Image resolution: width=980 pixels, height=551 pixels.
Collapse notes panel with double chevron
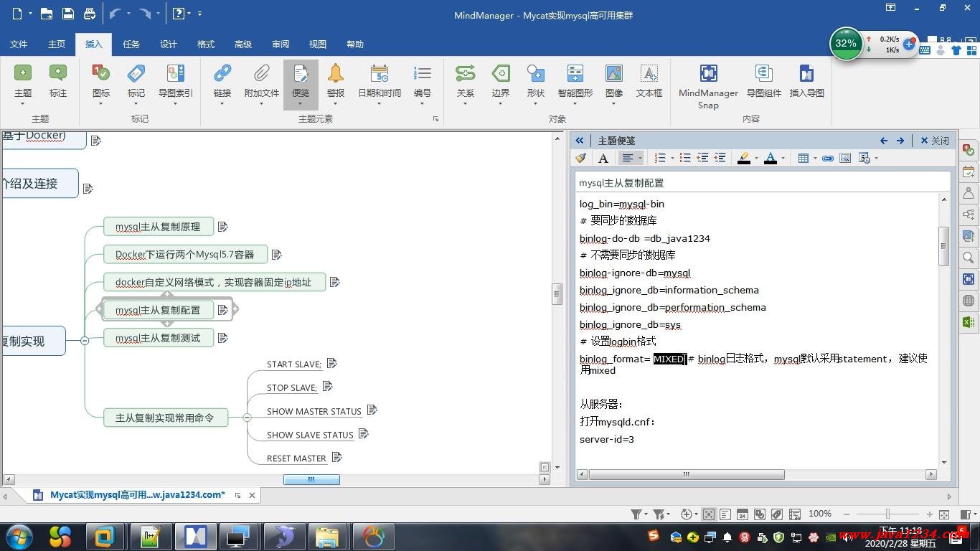click(580, 141)
